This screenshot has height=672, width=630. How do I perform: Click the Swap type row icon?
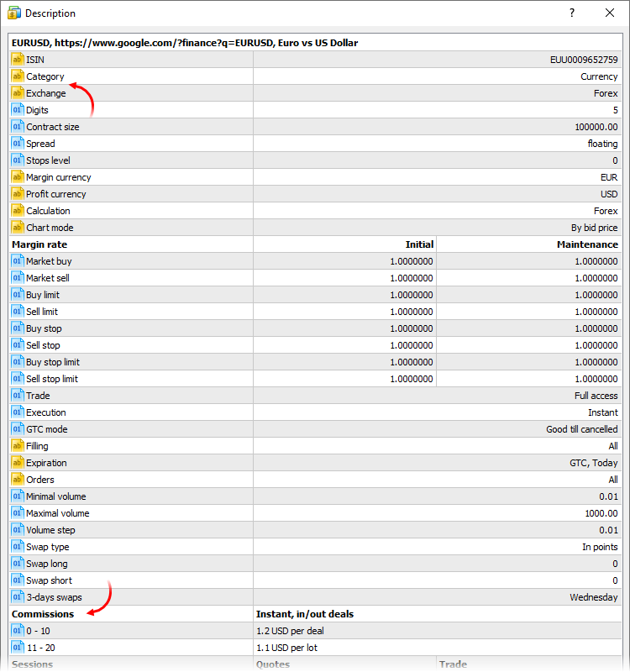[18, 547]
